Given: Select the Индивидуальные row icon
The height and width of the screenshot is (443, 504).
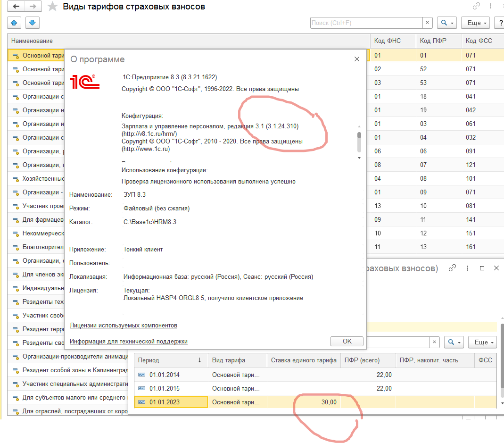Looking at the screenshot, I should (x=16, y=288).
